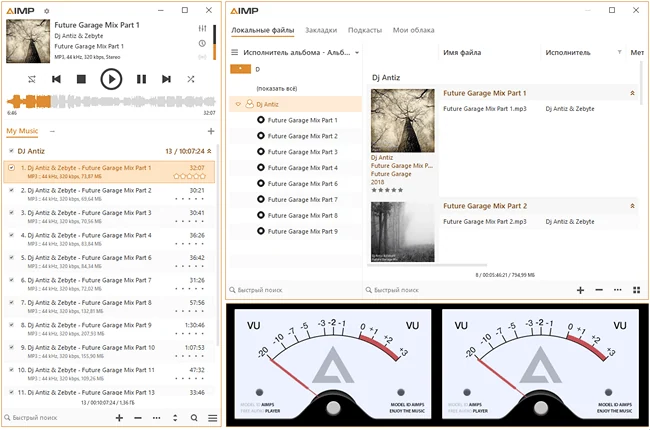Stop playback with the square button

point(81,79)
